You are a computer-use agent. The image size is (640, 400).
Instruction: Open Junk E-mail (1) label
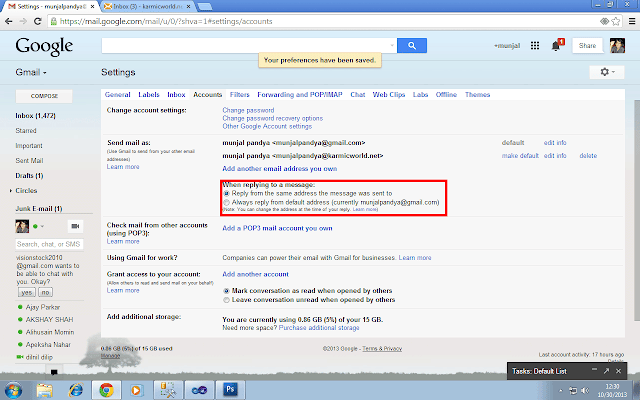39,209
